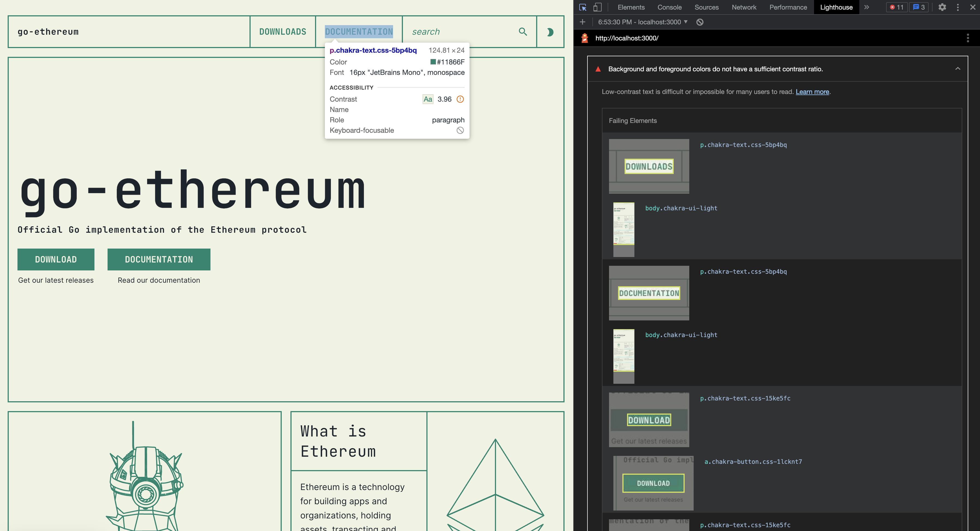Expand hidden DevTools panels with the chevron
Image resolution: width=980 pixels, height=531 pixels.
[867, 7]
